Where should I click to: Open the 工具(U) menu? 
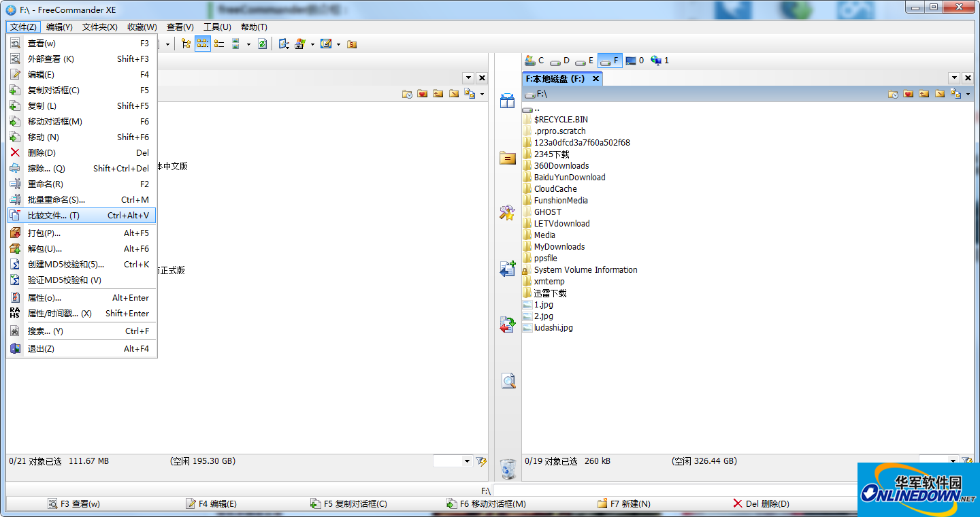[217, 27]
